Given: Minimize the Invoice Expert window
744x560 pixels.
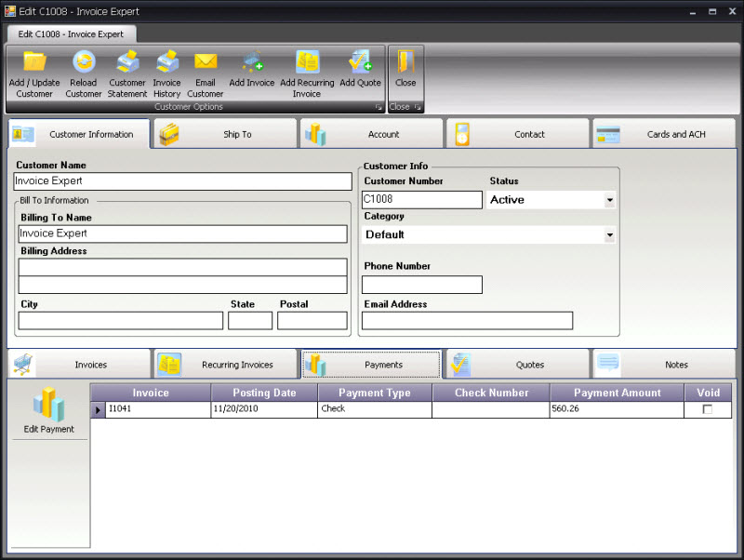Looking at the screenshot, I should (693, 12).
